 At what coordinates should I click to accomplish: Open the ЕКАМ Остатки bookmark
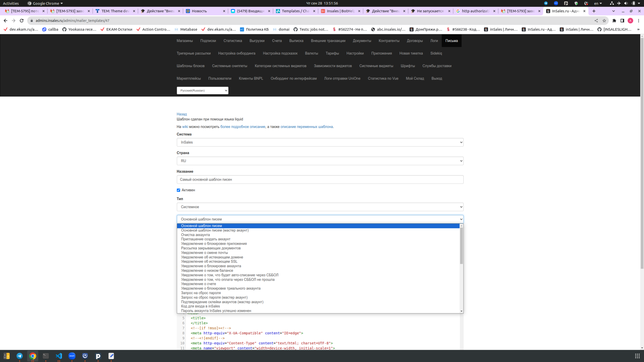pyautogui.click(x=116, y=29)
